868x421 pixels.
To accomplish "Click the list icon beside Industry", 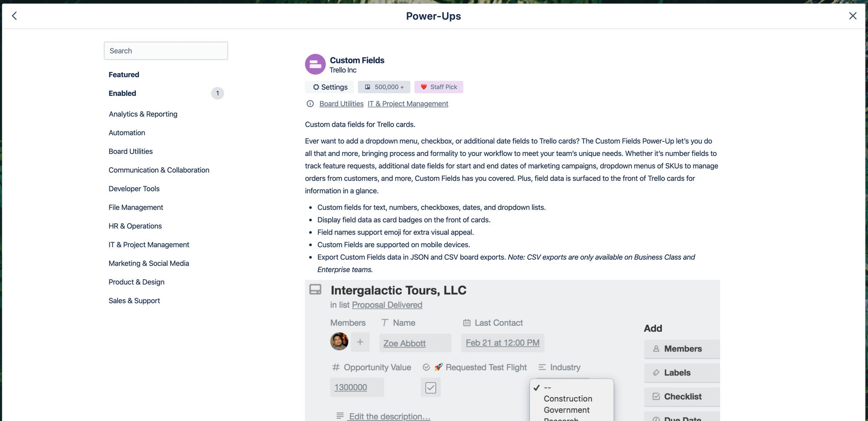I will click(x=542, y=367).
